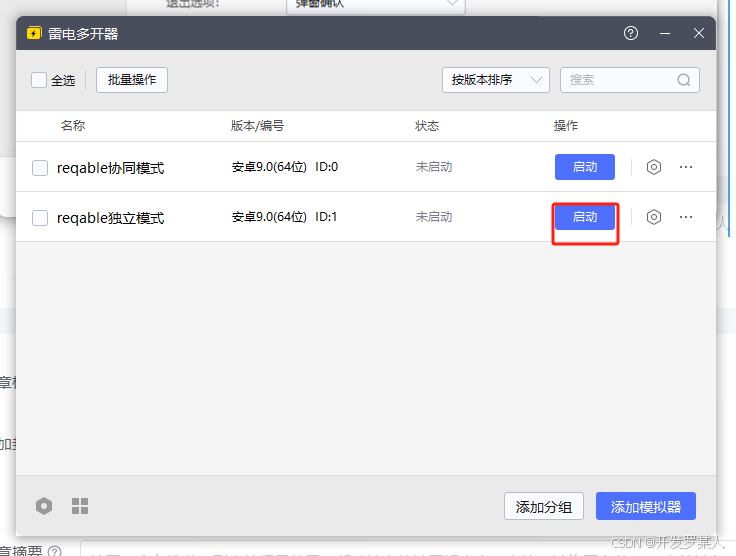736x556 pixels.
Task: Open settings gear for reqable独立模式
Action: click(x=654, y=217)
